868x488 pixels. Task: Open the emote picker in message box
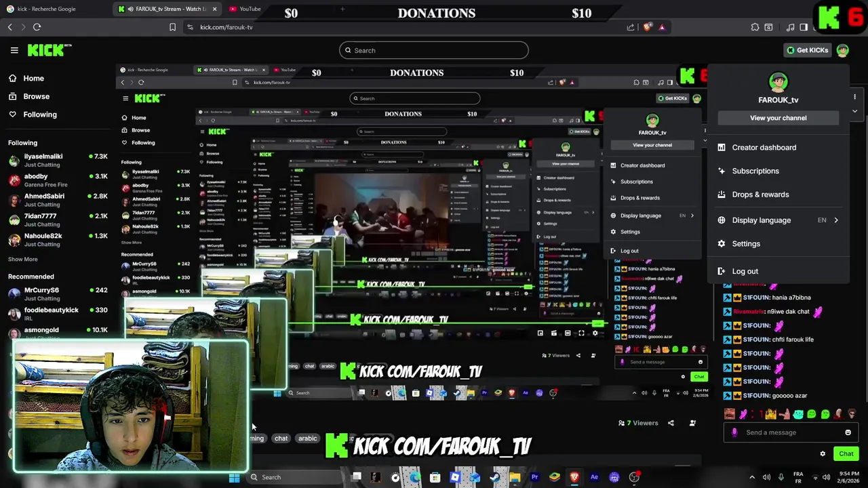pyautogui.click(x=848, y=432)
